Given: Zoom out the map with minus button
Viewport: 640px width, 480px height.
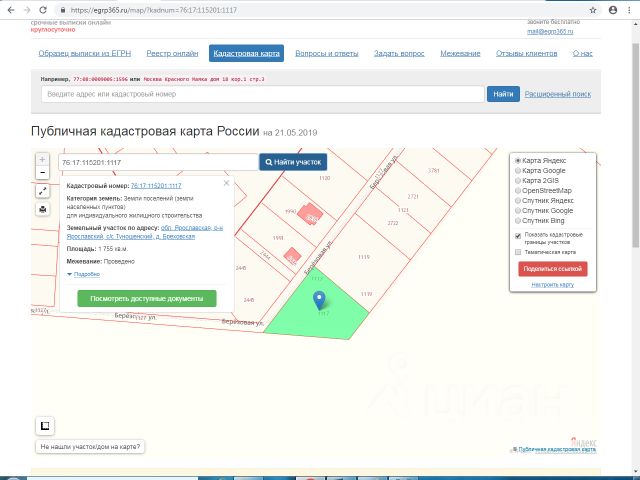Looking at the screenshot, I should [x=42, y=173].
